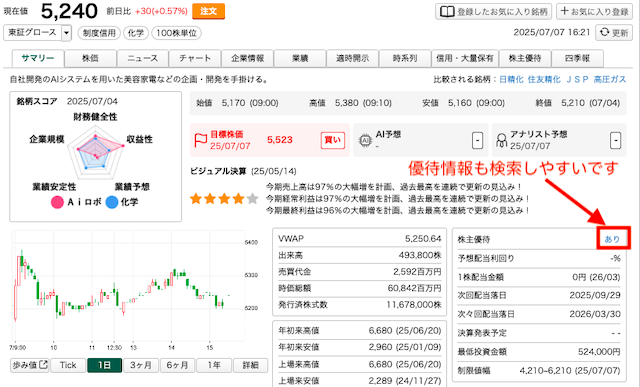Click the 発行済株式数 value 11,678,000株
This screenshot has height=387, width=640.
tap(414, 305)
